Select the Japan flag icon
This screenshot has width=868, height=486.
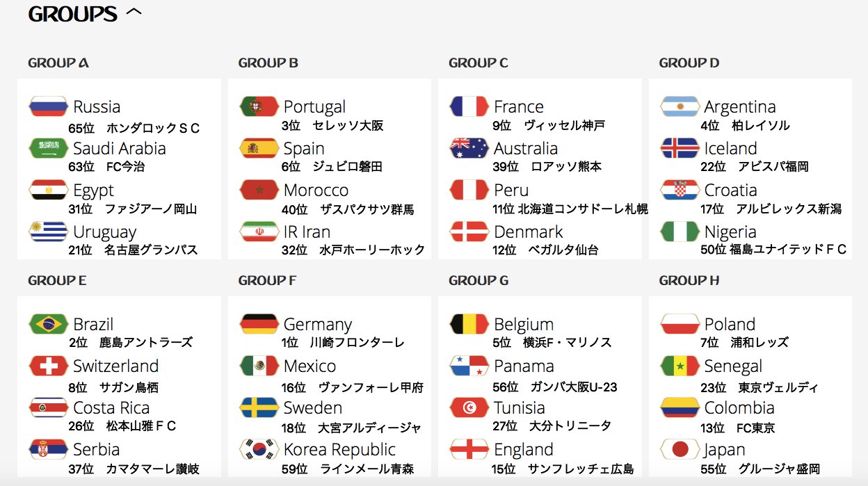click(680, 449)
